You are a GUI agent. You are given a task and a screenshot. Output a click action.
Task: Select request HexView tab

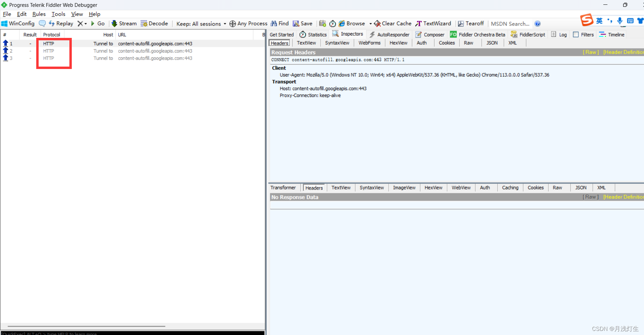click(x=399, y=43)
